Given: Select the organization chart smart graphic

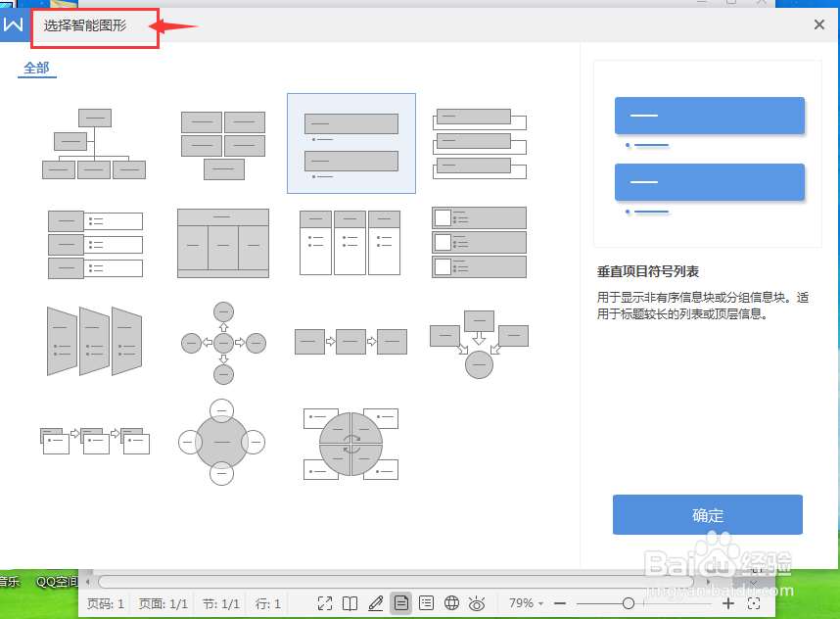Looking at the screenshot, I should point(94,144).
